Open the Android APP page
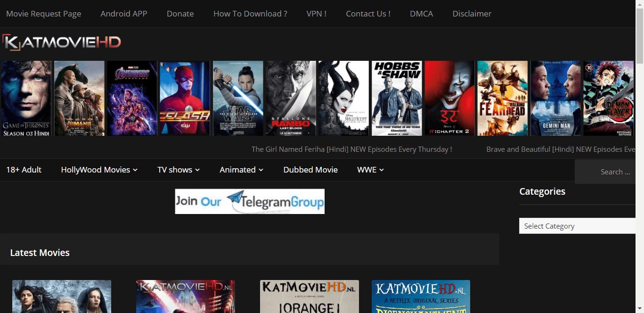Image resolution: width=644 pixels, height=313 pixels. pyautogui.click(x=124, y=14)
